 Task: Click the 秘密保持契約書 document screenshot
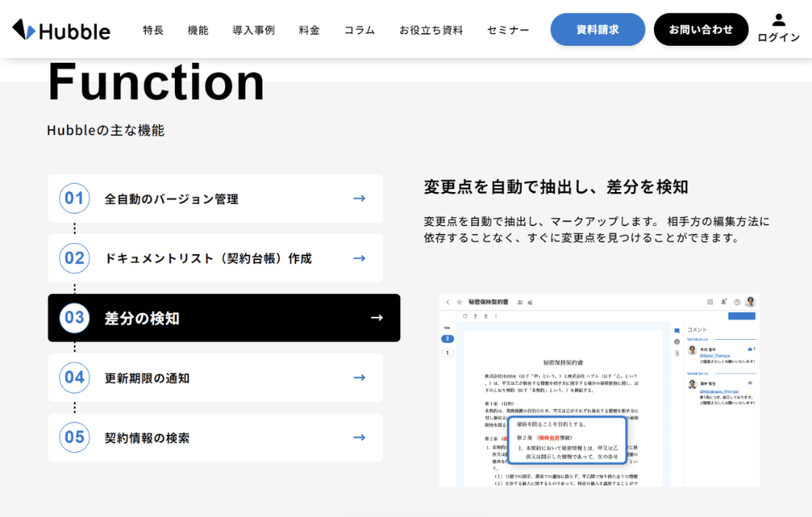(x=599, y=390)
